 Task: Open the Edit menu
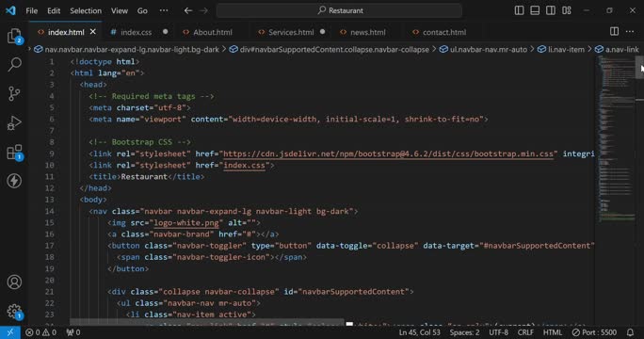54,10
